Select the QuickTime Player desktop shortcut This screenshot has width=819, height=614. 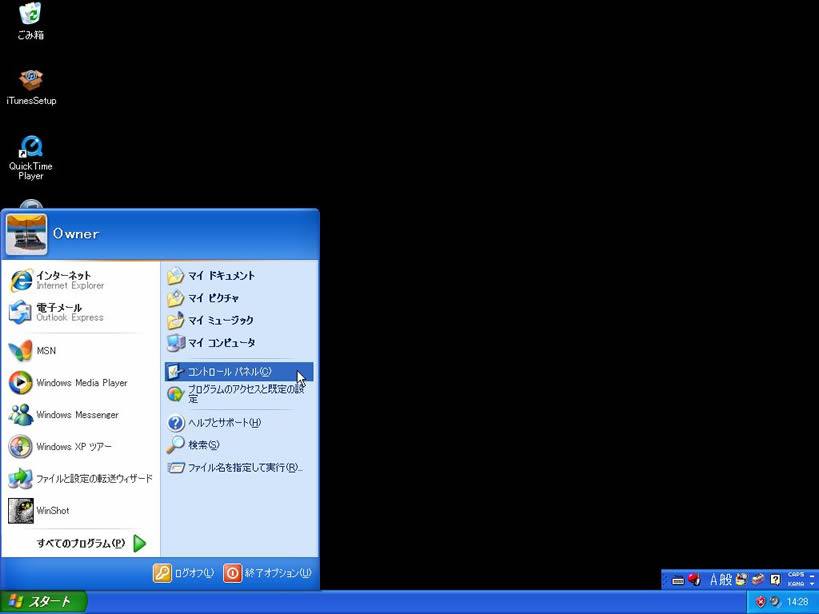31,158
